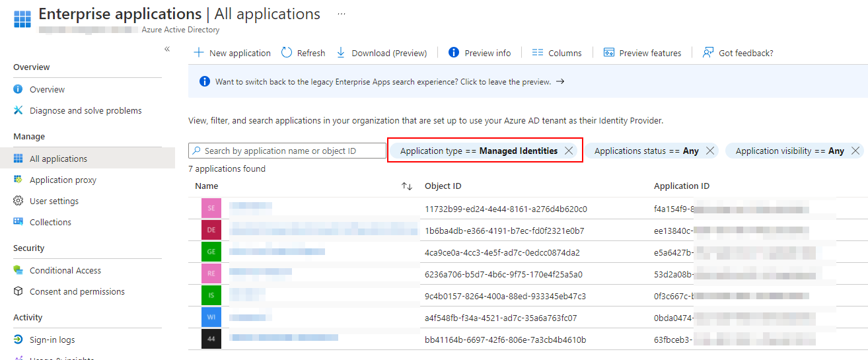Click the green IS application icon
Viewport: 868px width, 360px height.
[211, 295]
